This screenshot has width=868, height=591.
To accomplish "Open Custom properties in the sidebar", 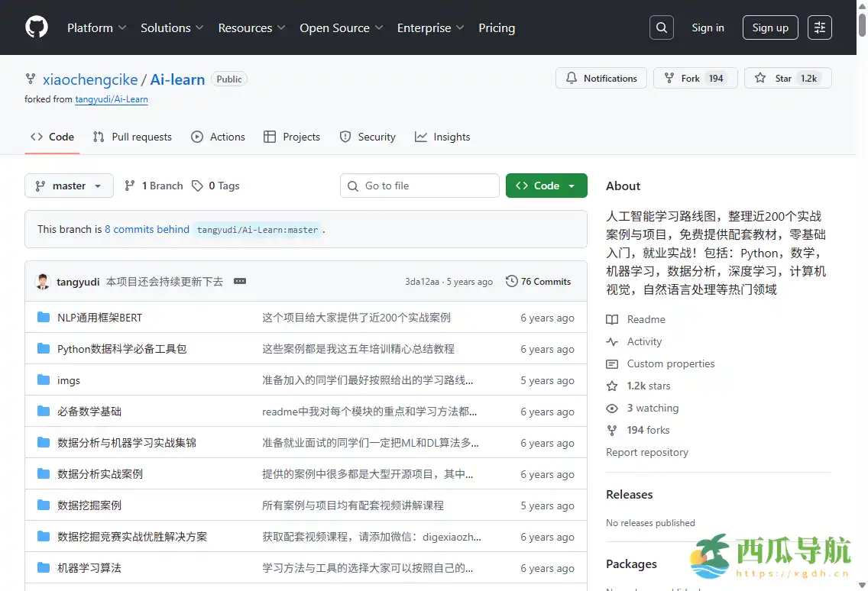I will click(x=669, y=363).
